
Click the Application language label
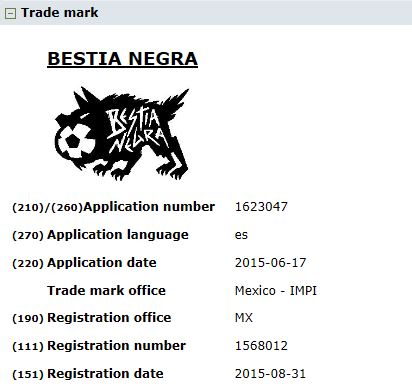118,235
